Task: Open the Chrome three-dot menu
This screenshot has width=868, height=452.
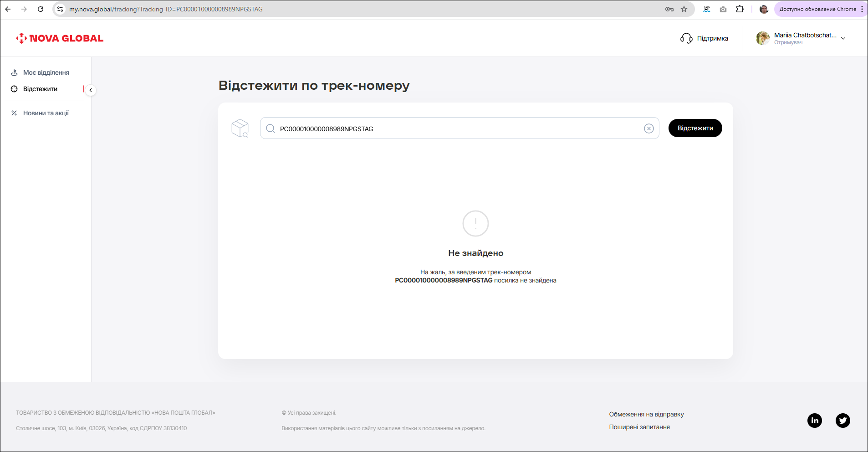Action: tap(862, 9)
